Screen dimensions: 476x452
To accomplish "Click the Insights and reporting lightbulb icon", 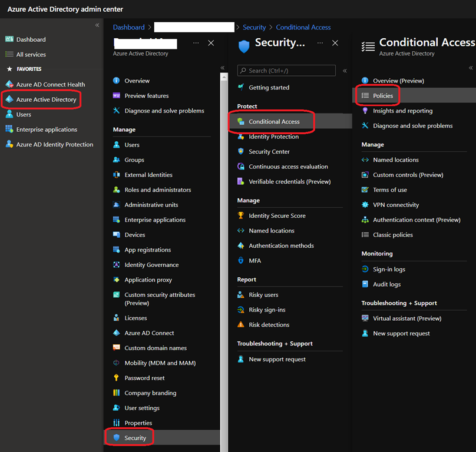I will [x=365, y=111].
